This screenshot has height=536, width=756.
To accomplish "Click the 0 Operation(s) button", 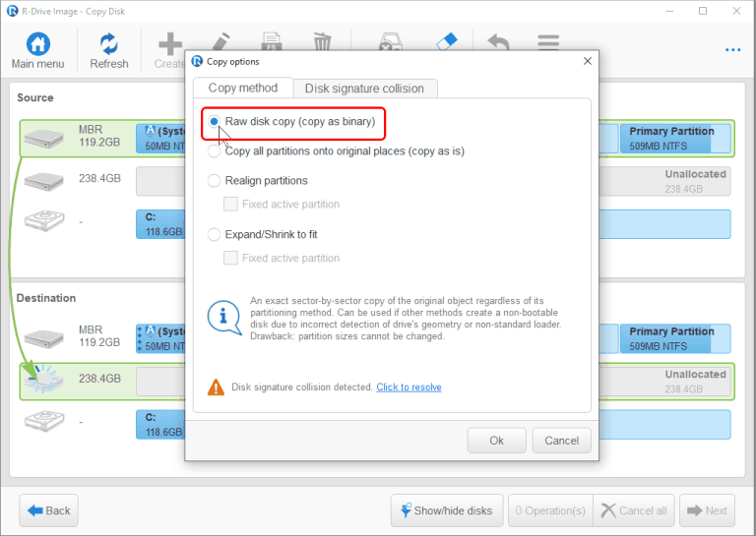I will coord(550,510).
